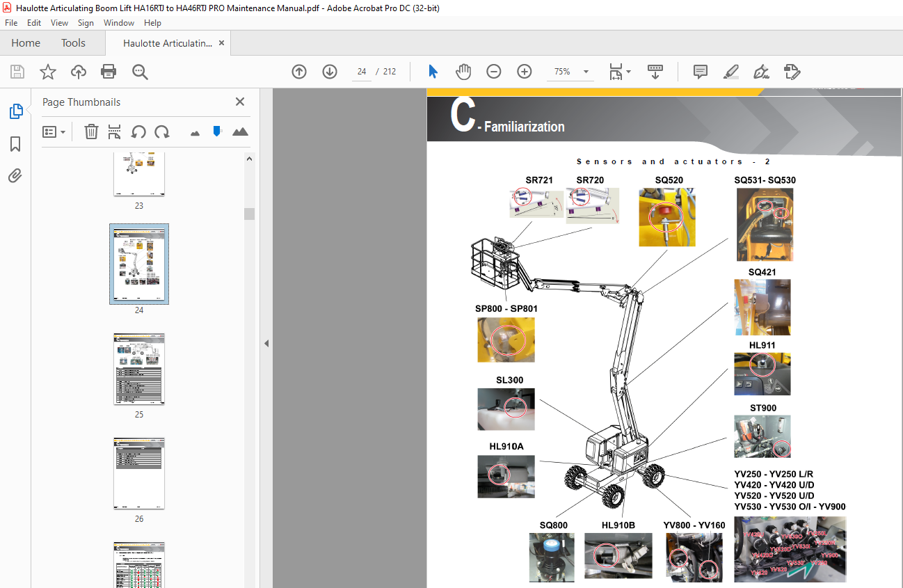The width and height of the screenshot is (903, 588).
Task: Click the stamp tool icon
Action: tap(792, 72)
